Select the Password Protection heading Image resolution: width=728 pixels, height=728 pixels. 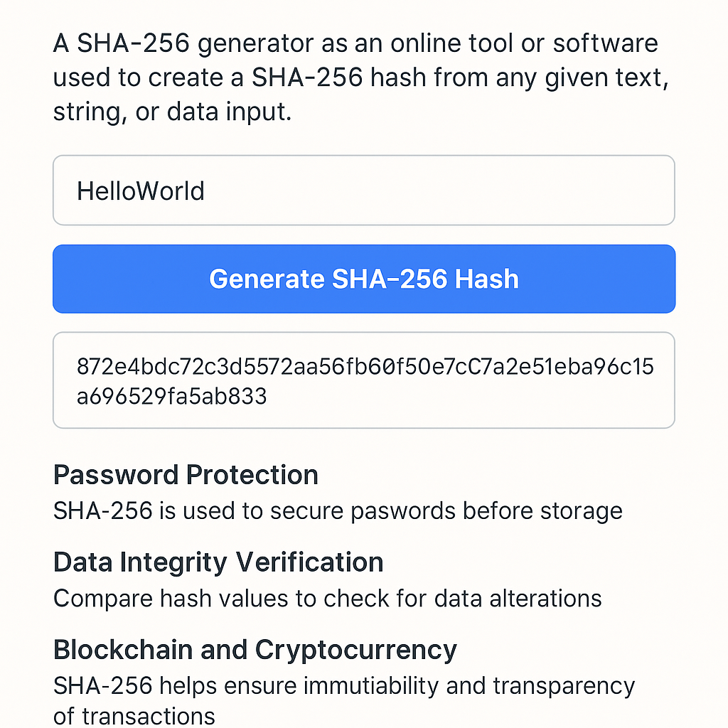[186, 475]
